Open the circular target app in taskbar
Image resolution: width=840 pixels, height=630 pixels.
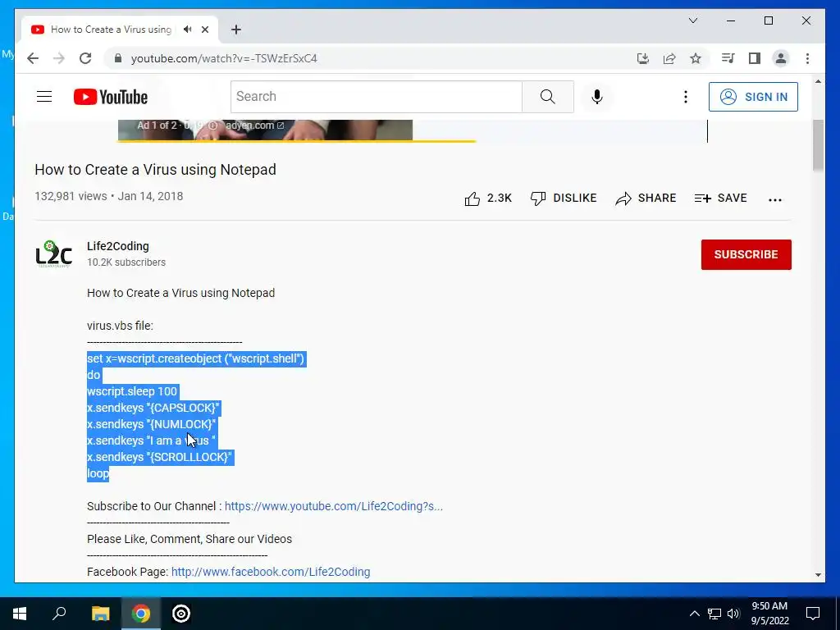click(x=181, y=614)
